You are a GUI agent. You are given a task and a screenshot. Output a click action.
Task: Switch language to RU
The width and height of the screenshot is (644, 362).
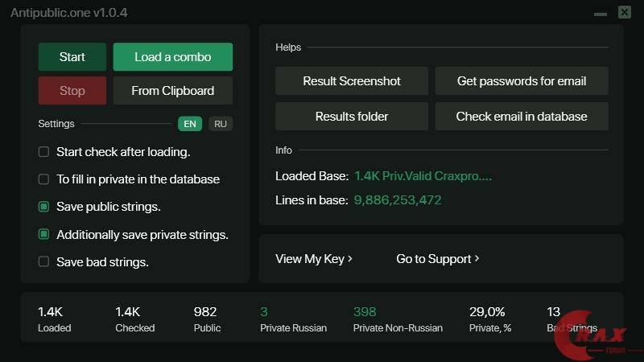[221, 124]
